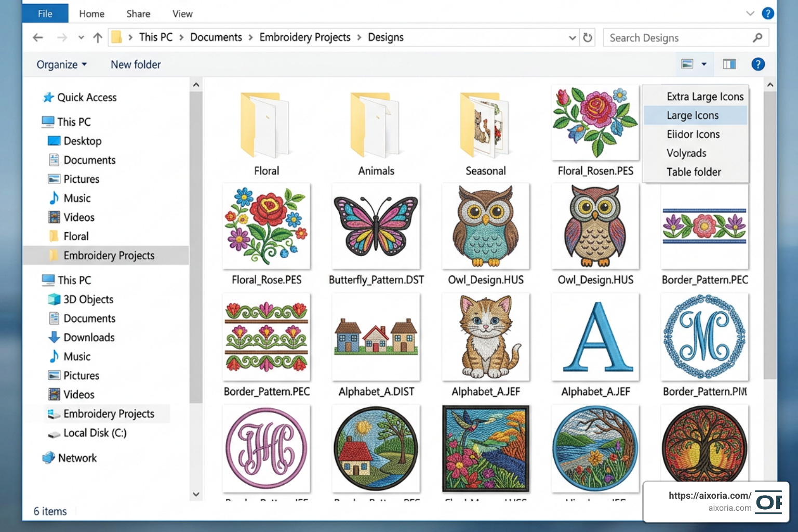Screen dimensions: 798x532
Task: Select Videos under the first This PC
Action: coord(71,217)
